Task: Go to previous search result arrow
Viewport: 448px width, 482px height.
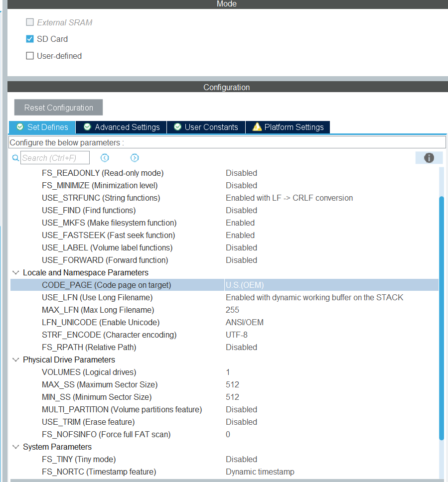Action: 105,158
